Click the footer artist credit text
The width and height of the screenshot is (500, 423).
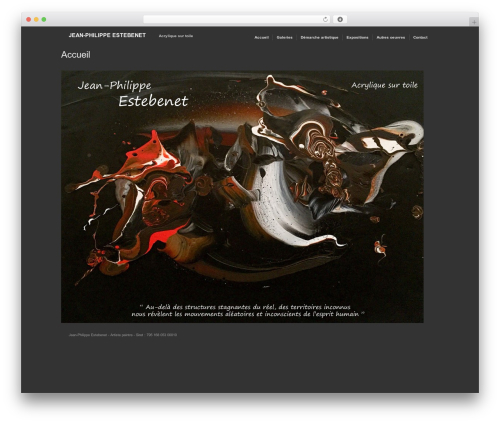coord(123,335)
